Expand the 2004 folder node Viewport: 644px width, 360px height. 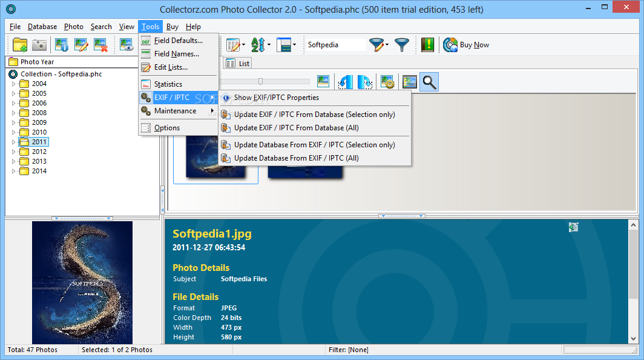point(13,84)
